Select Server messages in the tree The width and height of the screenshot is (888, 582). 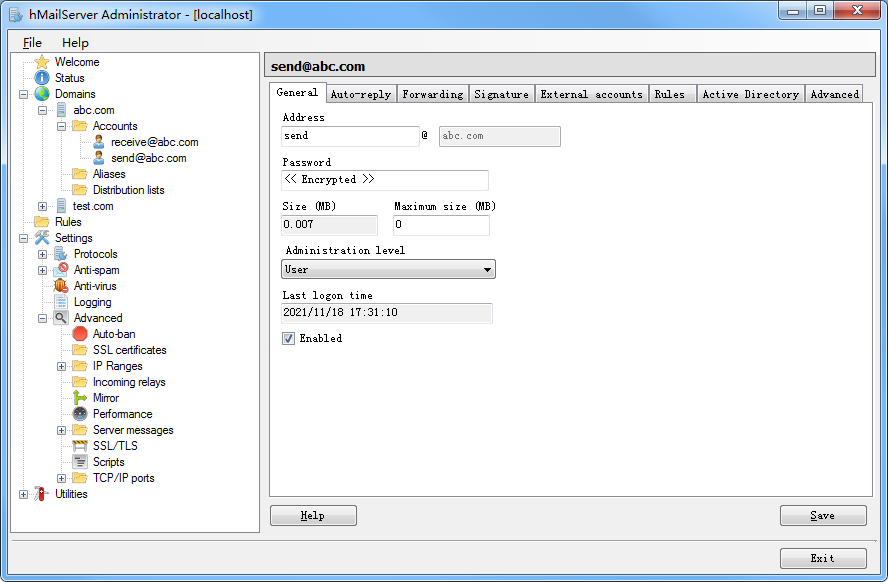133,430
